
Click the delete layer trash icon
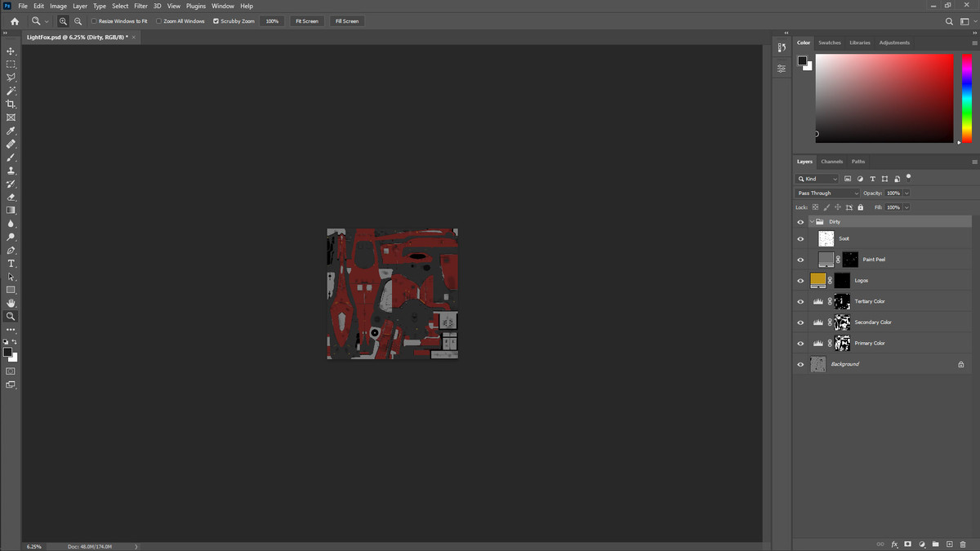point(963,544)
